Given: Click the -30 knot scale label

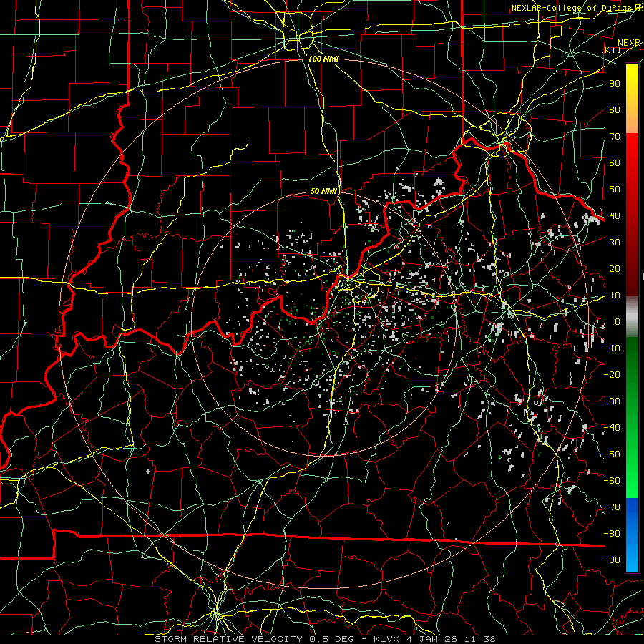Looking at the screenshot, I should [x=612, y=401].
